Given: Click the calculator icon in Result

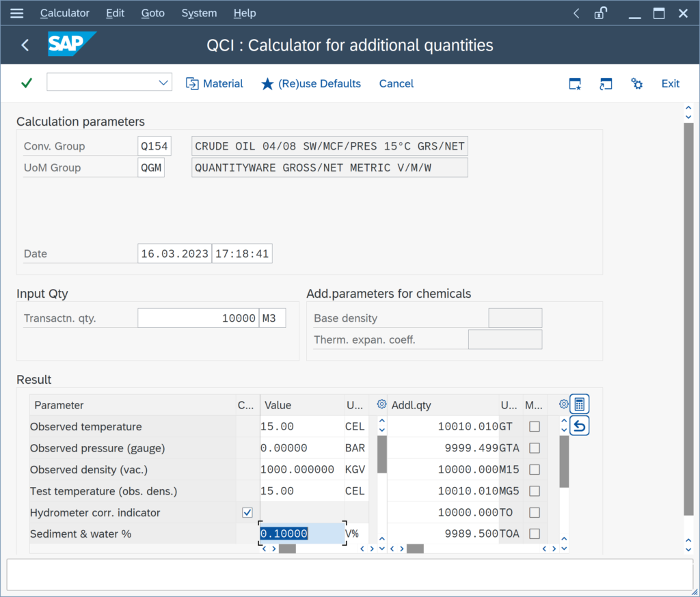Looking at the screenshot, I should click(579, 404).
